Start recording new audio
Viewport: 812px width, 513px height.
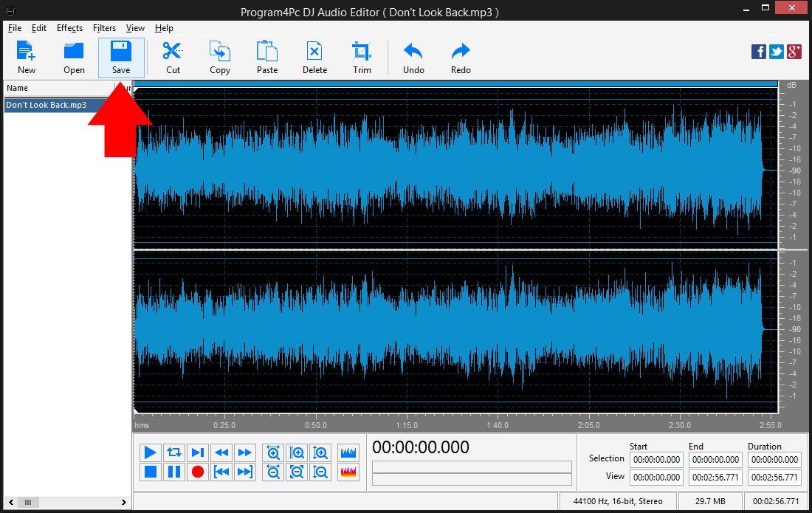(x=197, y=472)
